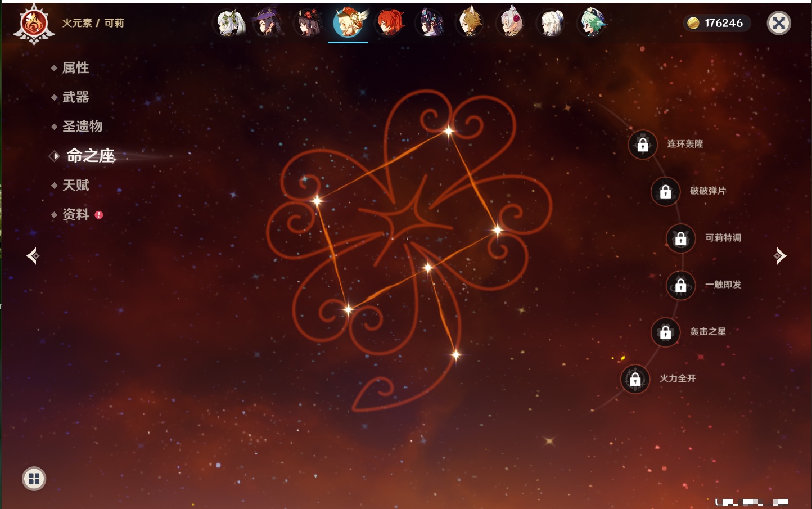Viewport: 812px width, 509px height.
Task: Open locked constellation 火力全开
Action: pos(635,379)
